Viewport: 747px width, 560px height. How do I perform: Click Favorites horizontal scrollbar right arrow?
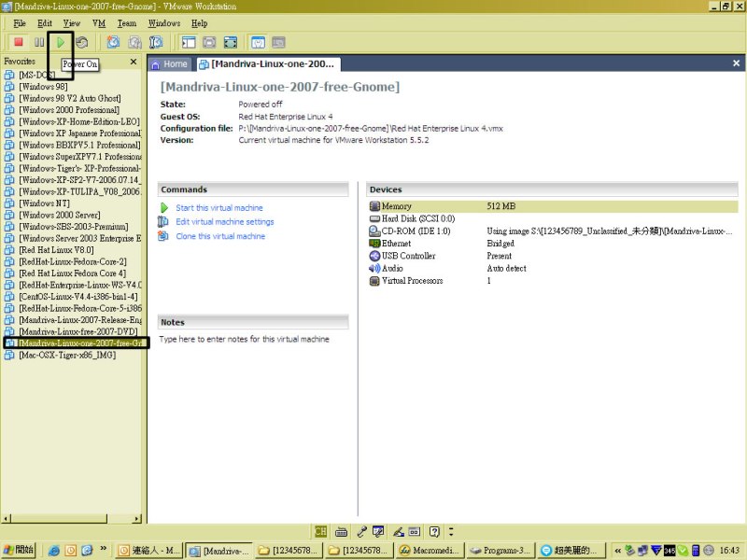pos(137,519)
